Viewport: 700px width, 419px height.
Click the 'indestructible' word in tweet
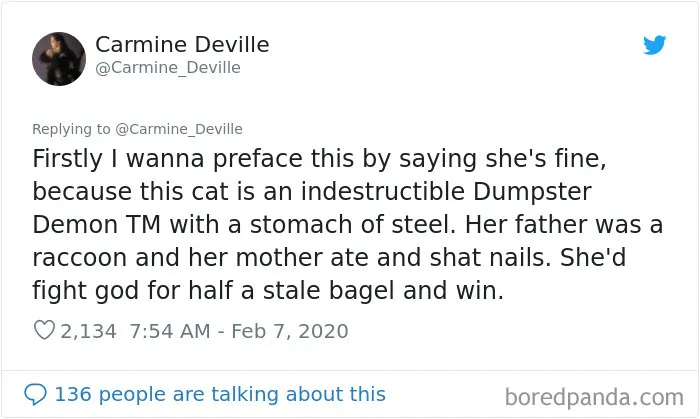383,191
